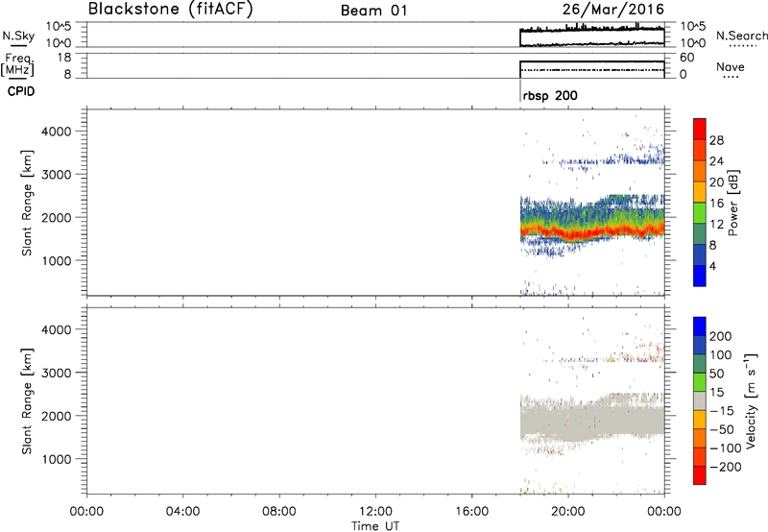Image resolution: width=768 pixels, height=532 pixels.
Task: Click the 20 label on the power colorbar
Action: pyautogui.click(x=716, y=182)
